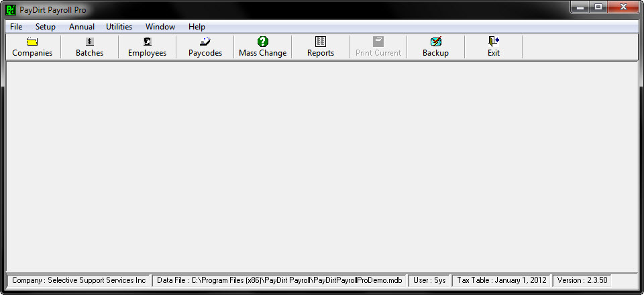Click the Batches dollar icon
The height and width of the screenshot is (295, 644).
point(89,42)
